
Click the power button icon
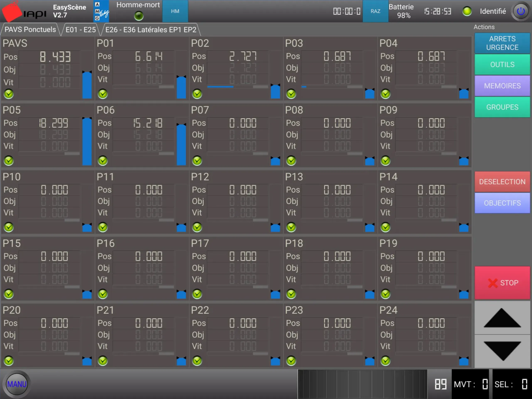pos(521,11)
